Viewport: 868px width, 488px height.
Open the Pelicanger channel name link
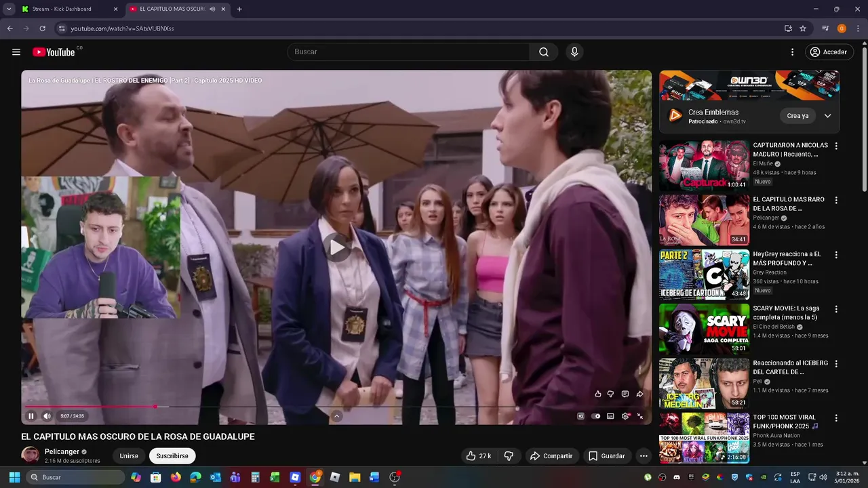[x=62, y=452]
